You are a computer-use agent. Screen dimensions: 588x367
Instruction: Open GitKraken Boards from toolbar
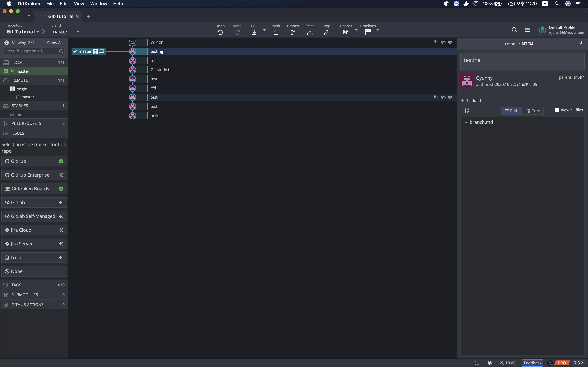click(346, 32)
